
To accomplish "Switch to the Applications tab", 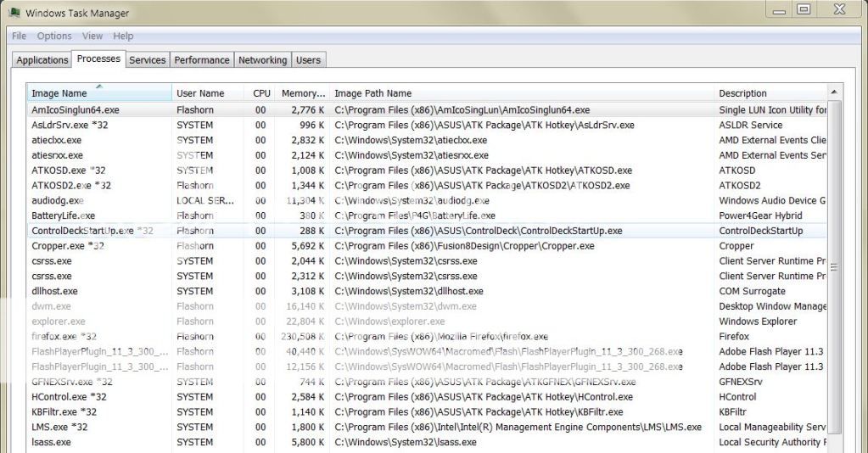I will tap(42, 60).
